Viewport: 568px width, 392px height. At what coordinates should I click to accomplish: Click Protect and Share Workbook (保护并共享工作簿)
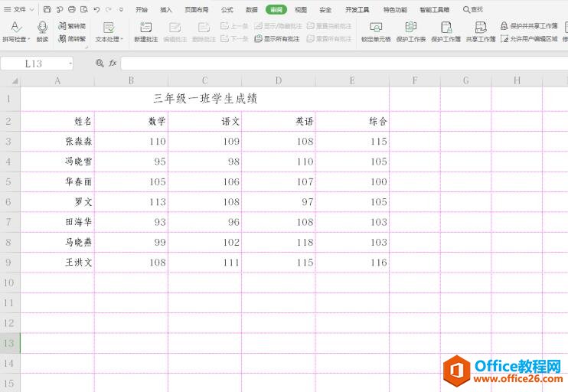[x=529, y=26]
